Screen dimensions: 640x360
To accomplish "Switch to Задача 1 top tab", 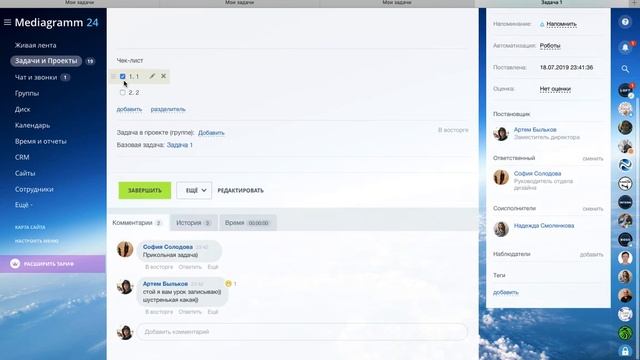I will click(x=551, y=3).
